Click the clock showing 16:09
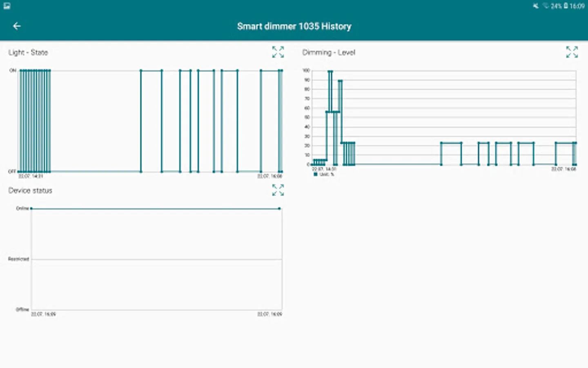The width and height of the screenshot is (588, 368). coord(577,6)
